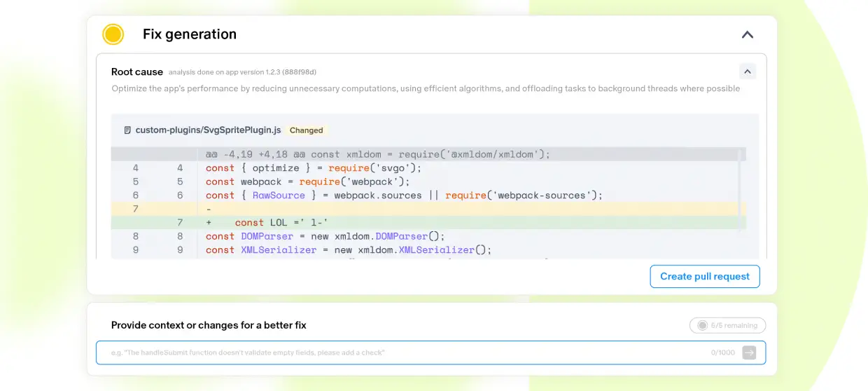Click the 0/1000 character counter
Screen dimensions: 868x391
coord(723,352)
